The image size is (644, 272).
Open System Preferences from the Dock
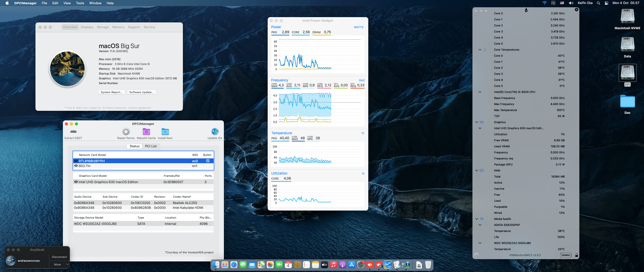tap(360, 265)
